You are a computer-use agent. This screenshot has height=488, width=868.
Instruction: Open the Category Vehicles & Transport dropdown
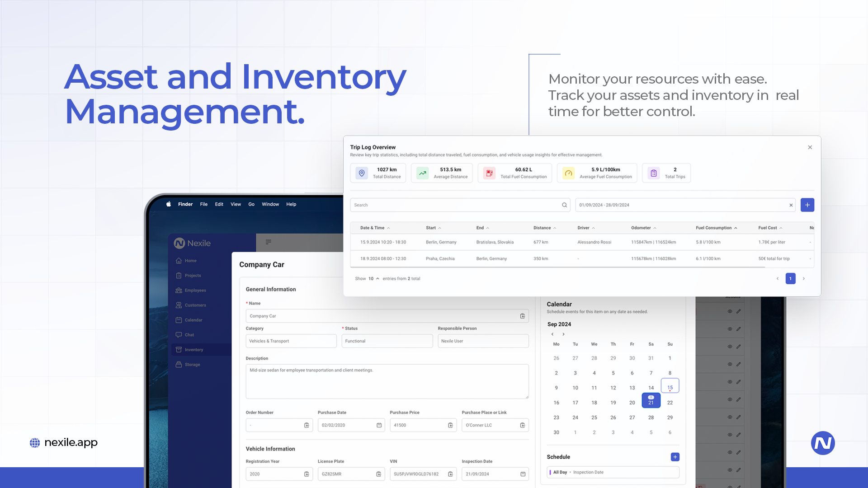pyautogui.click(x=291, y=341)
